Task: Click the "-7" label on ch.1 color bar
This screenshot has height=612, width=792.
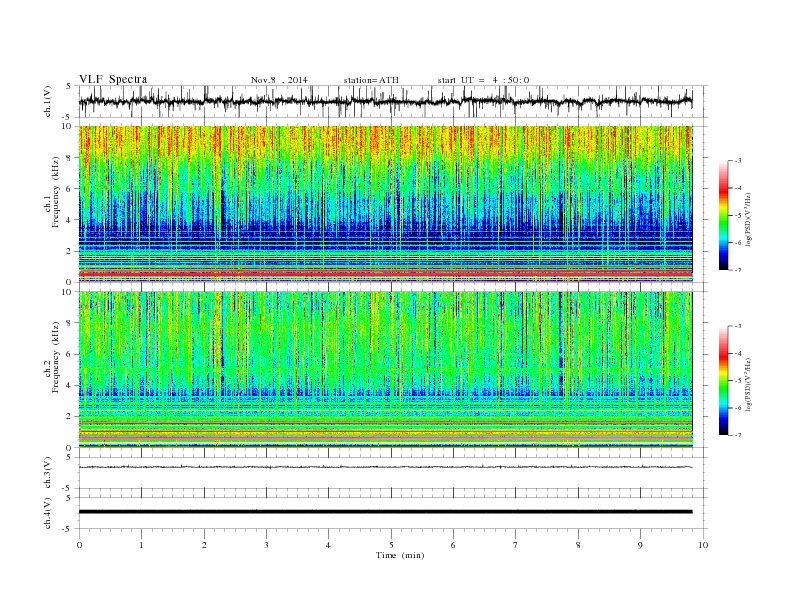Action: point(738,270)
